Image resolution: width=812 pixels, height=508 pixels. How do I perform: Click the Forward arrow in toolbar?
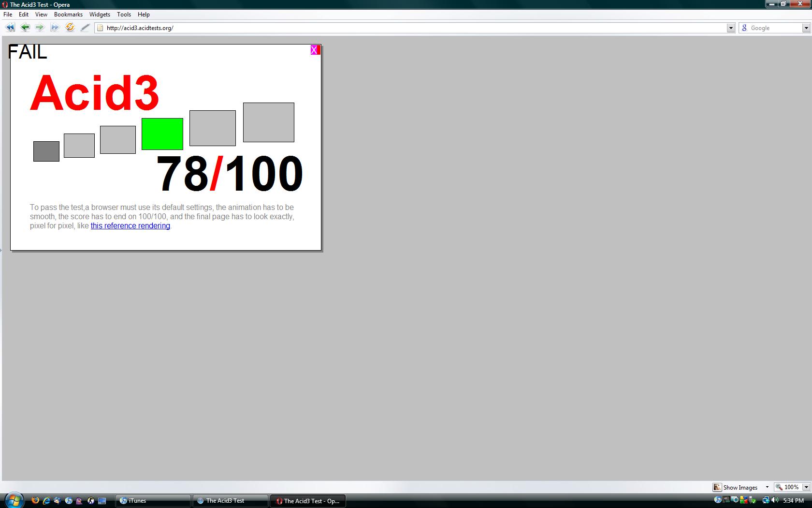[x=40, y=28]
